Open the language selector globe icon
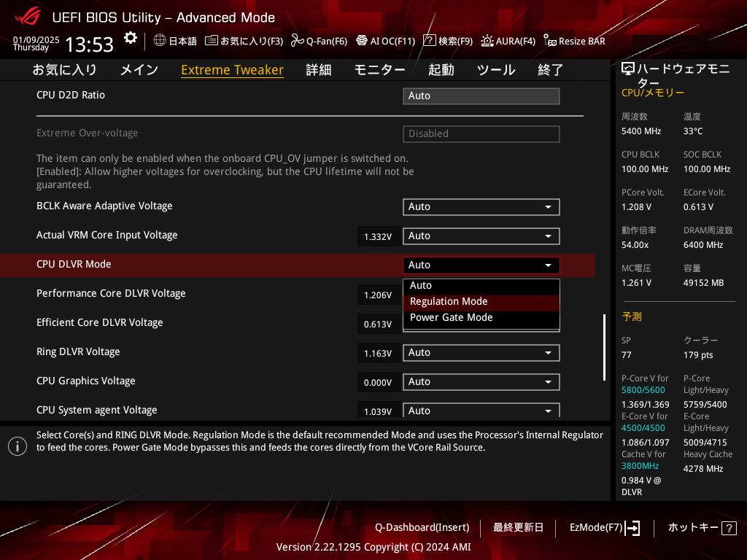Viewport: 747px width, 560px height. pos(160,41)
